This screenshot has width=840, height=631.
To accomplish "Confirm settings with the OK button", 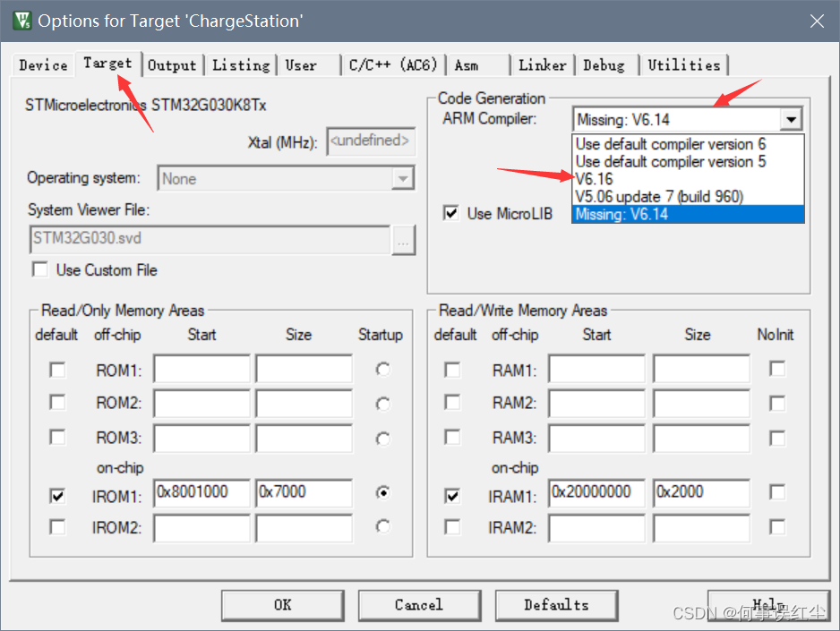I will coord(282,605).
